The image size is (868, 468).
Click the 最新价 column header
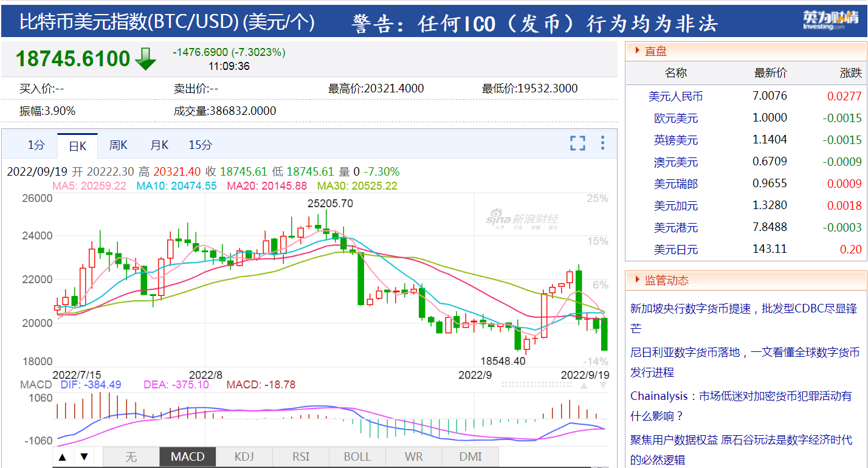(x=771, y=73)
